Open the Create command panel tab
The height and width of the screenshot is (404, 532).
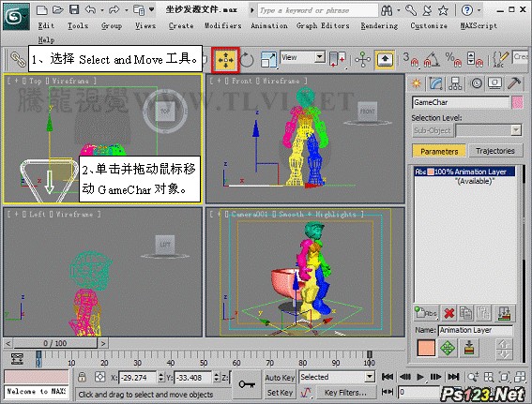coord(416,83)
